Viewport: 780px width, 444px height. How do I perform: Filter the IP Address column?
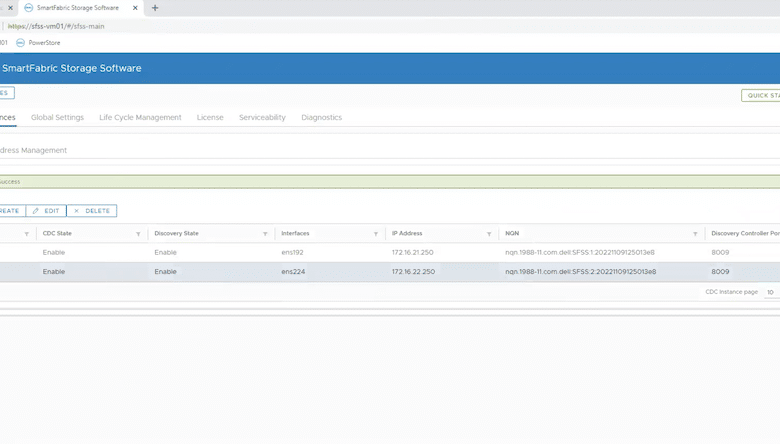[x=489, y=234]
